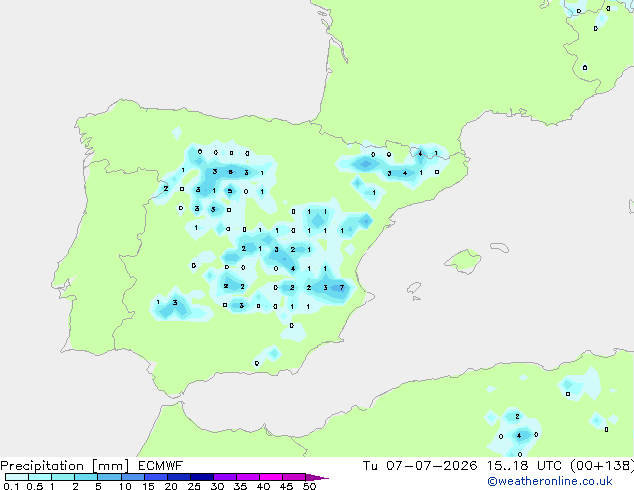Click the legend label "0.1"

11,486
